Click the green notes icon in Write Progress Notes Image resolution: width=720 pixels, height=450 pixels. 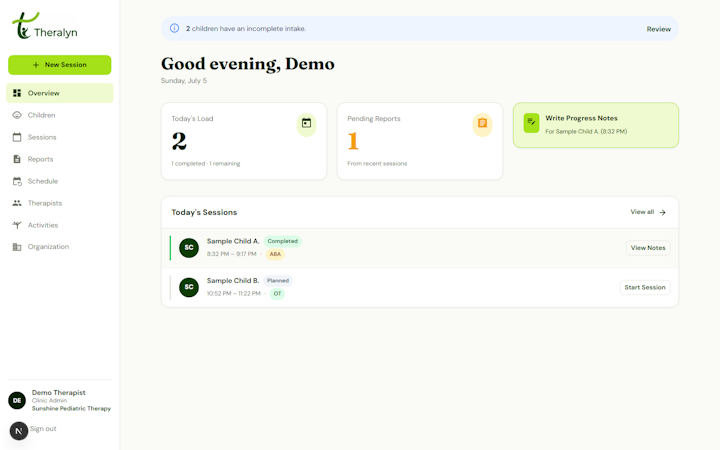tap(531, 123)
